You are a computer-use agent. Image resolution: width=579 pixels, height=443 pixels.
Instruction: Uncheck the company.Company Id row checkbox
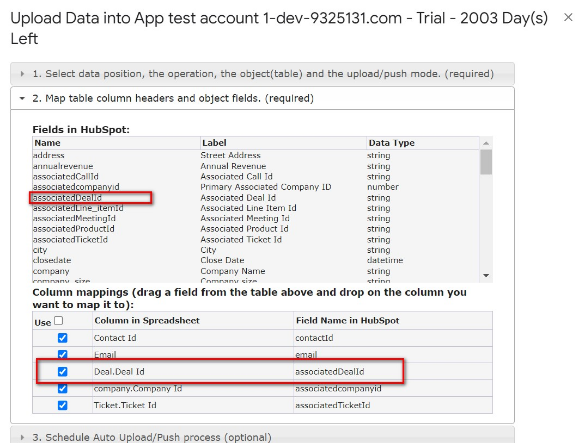[62, 388]
